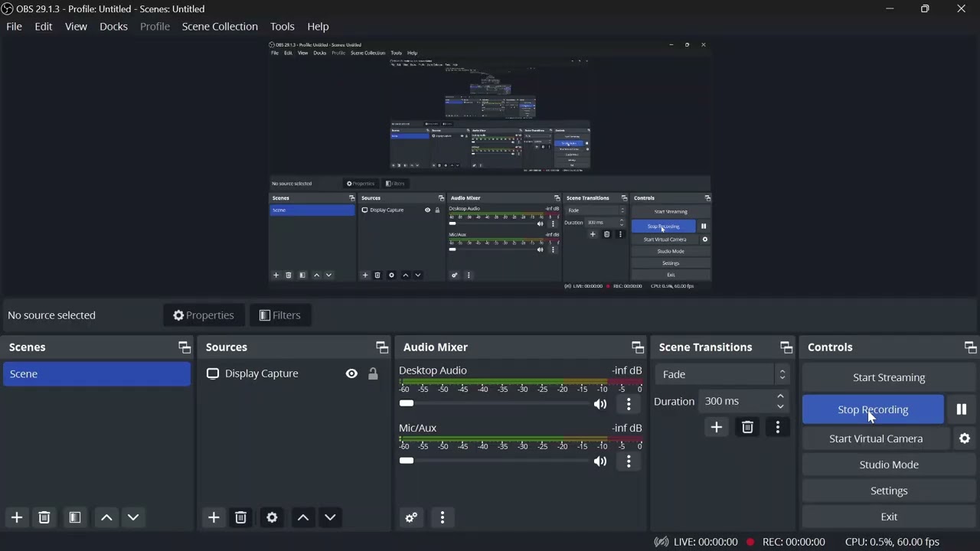Open the Fade transition dropdown
980x551 pixels.
click(x=722, y=374)
